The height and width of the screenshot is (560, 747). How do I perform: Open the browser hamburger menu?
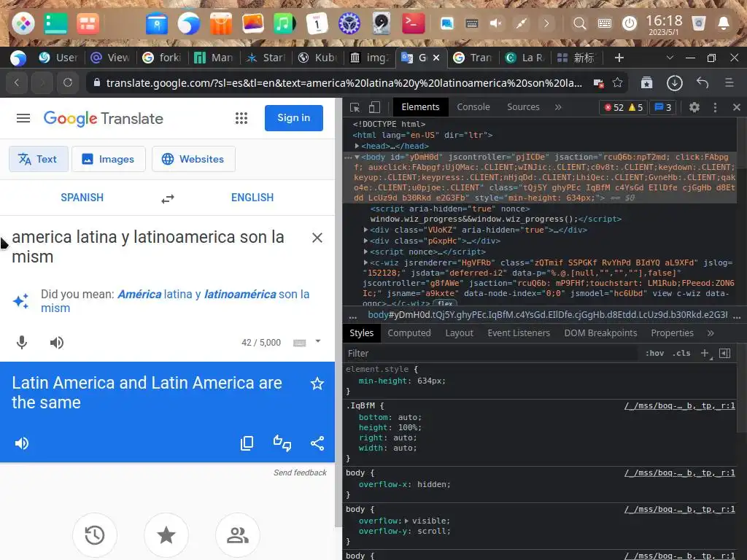tap(729, 82)
